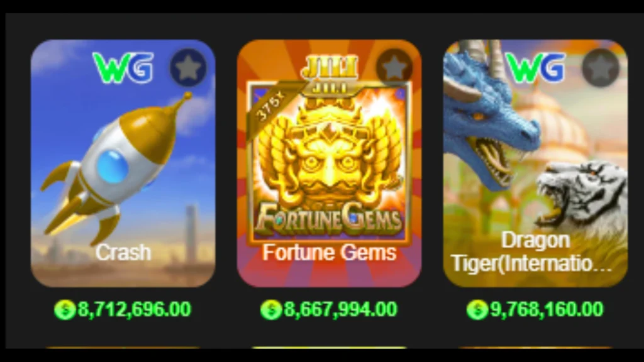Open the Crash game title label
This screenshot has height=362, width=644.
point(123,252)
